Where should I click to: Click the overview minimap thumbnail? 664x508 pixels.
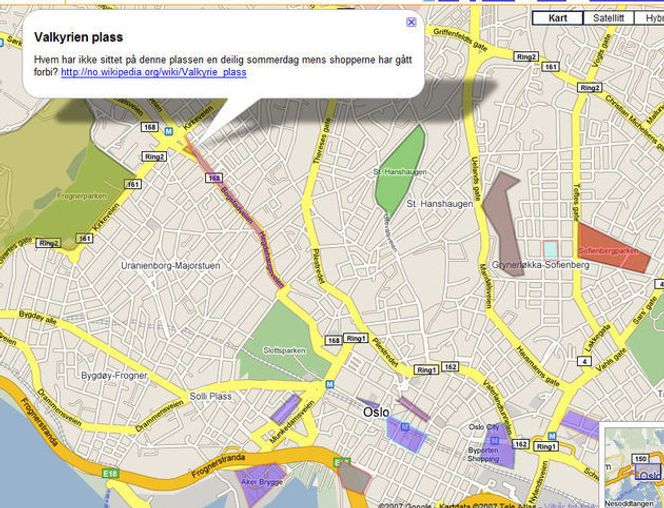[633, 466]
